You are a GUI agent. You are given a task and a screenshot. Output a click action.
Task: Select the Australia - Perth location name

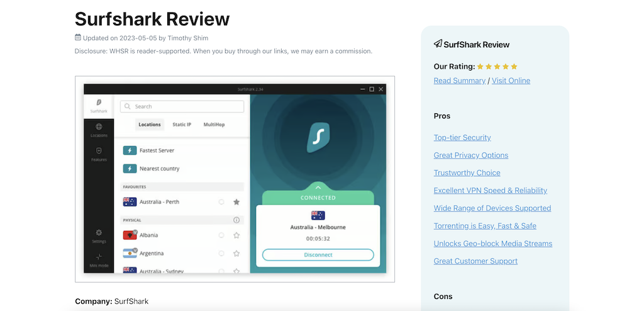pyautogui.click(x=159, y=202)
